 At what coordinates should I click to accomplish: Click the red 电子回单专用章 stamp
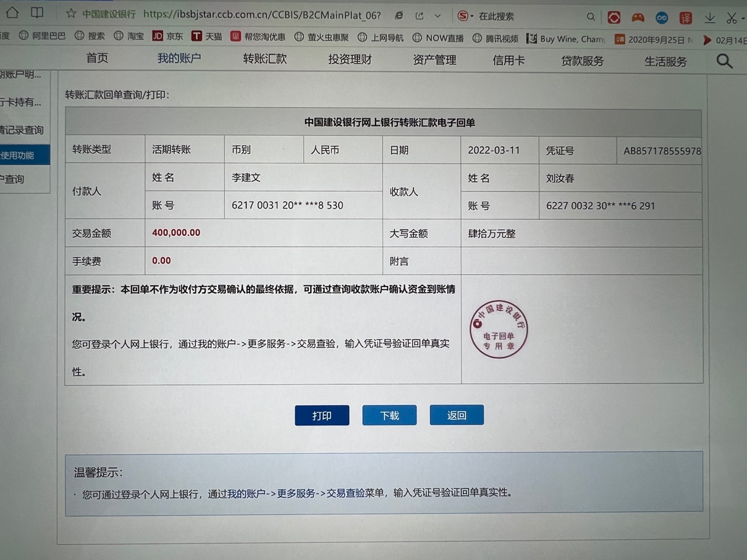499,329
